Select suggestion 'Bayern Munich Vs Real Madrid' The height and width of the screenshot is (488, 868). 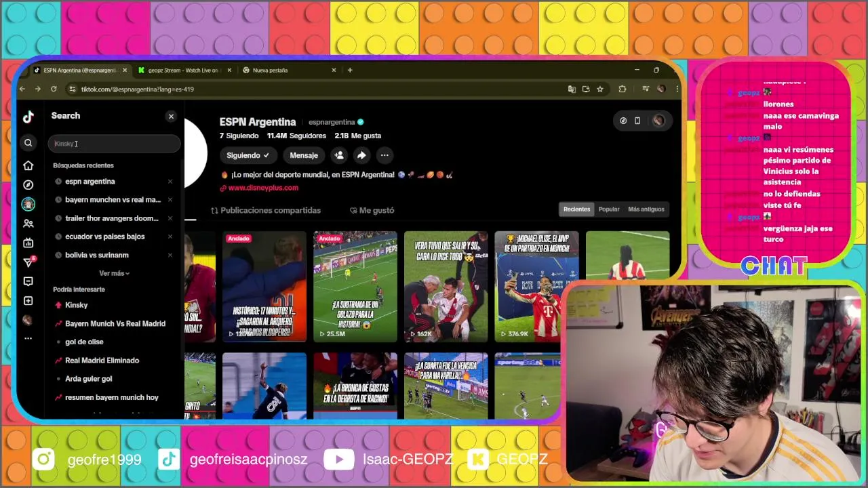pyautogui.click(x=115, y=323)
